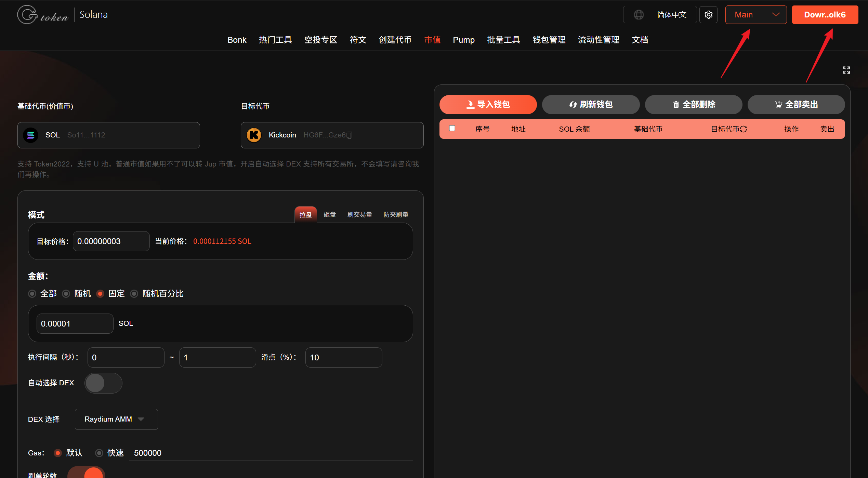The image size is (868, 478).
Task: Click the 全部卖出 button
Action: coord(796,105)
